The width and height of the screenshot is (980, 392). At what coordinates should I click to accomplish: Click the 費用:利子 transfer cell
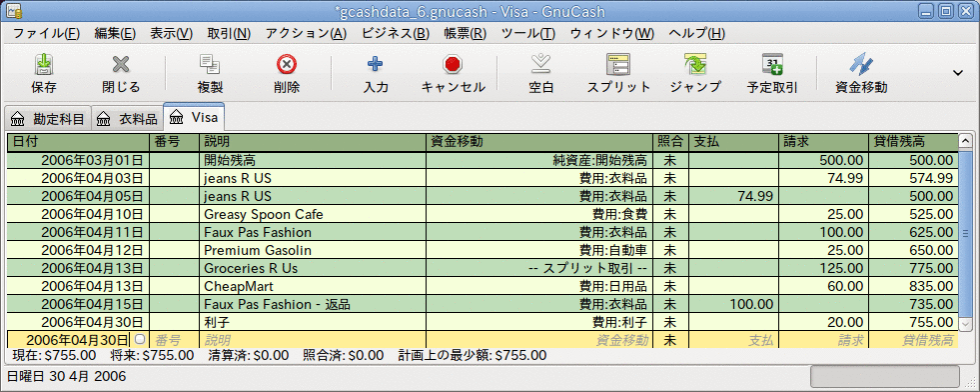pos(538,323)
